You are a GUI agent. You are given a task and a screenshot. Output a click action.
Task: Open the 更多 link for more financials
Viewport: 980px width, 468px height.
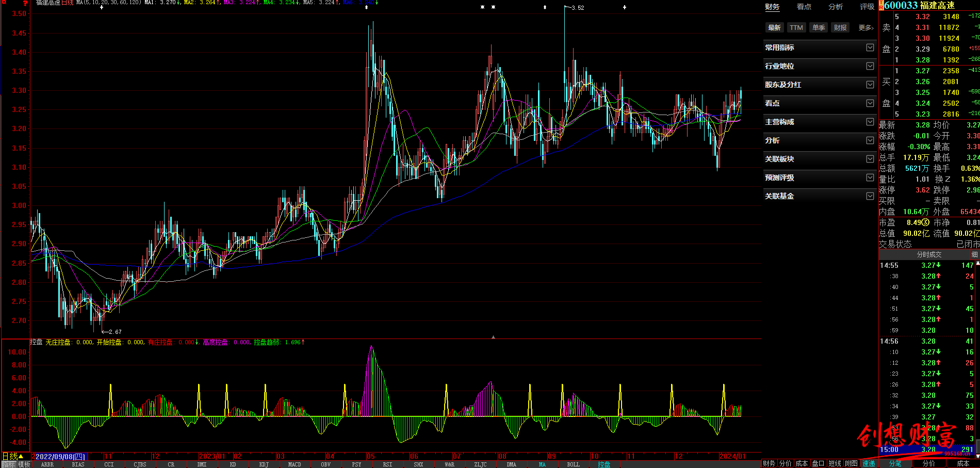(866, 28)
